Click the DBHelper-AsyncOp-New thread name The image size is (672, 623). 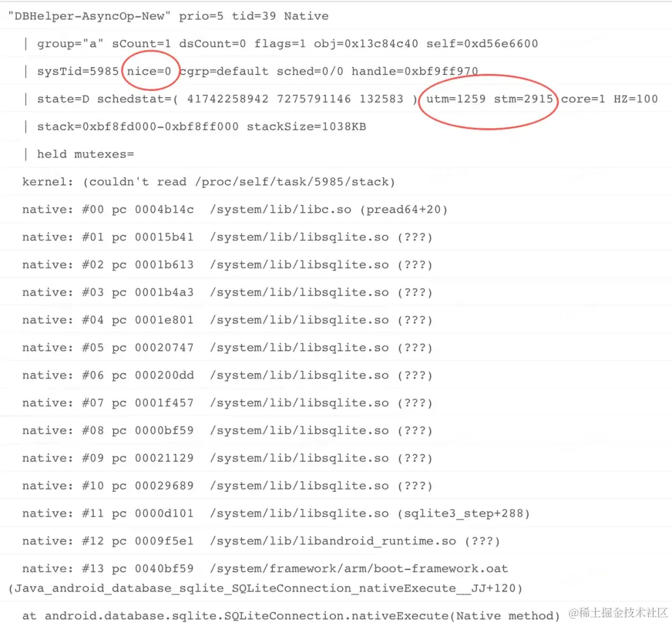[89, 16]
